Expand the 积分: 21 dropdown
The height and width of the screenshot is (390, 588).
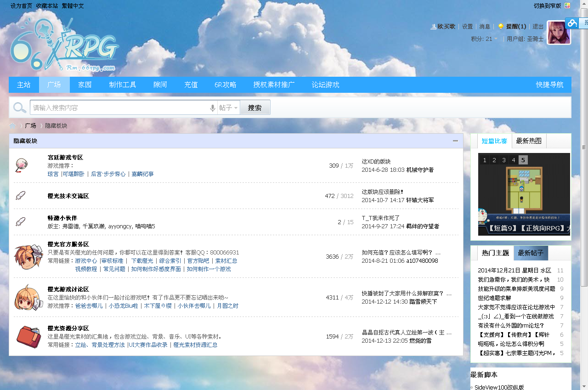[484, 39]
